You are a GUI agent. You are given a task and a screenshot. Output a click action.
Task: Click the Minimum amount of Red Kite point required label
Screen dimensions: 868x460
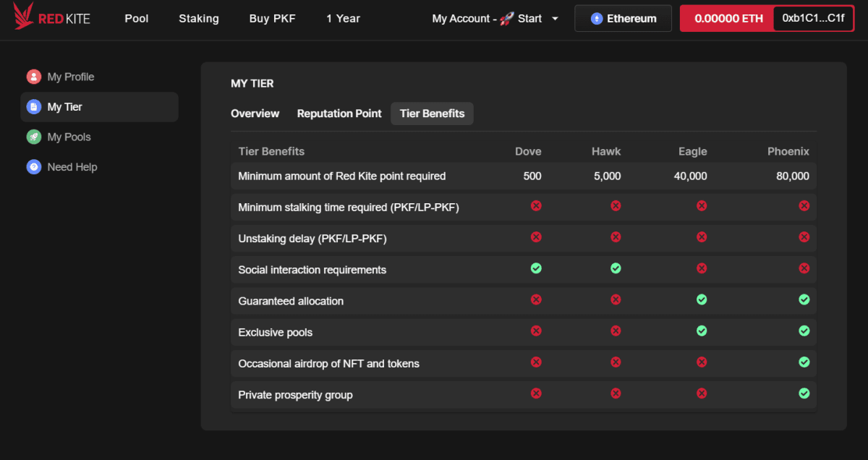pos(342,176)
